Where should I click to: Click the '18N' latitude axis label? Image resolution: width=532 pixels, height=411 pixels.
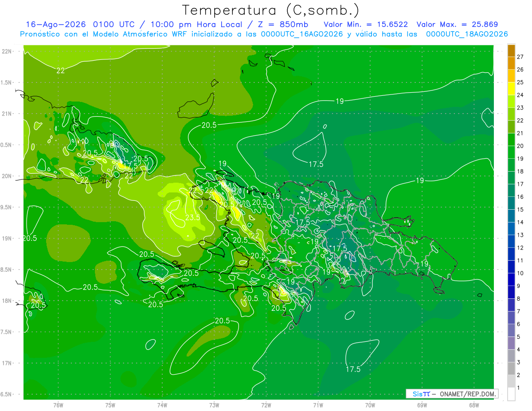click(7, 301)
